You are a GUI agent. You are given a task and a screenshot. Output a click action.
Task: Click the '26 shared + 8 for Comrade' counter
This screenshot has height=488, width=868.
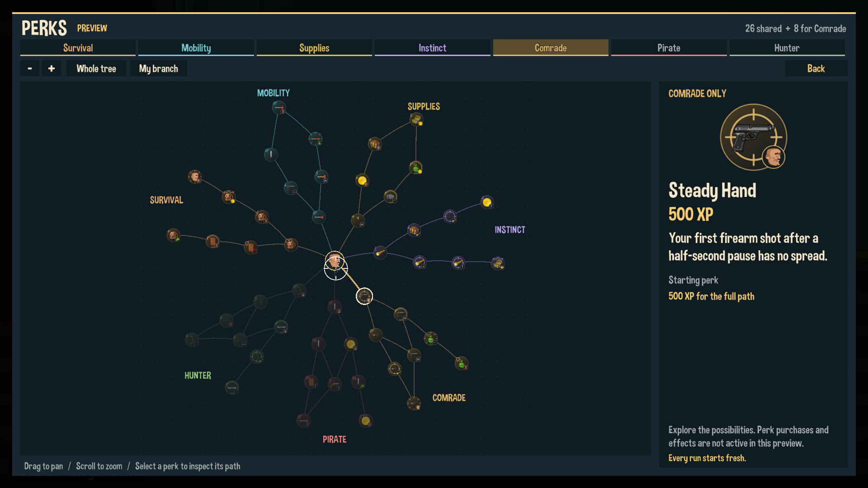pyautogui.click(x=796, y=28)
